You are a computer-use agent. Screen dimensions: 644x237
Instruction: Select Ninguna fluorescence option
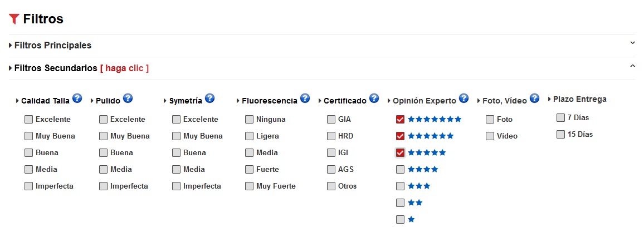249,119
